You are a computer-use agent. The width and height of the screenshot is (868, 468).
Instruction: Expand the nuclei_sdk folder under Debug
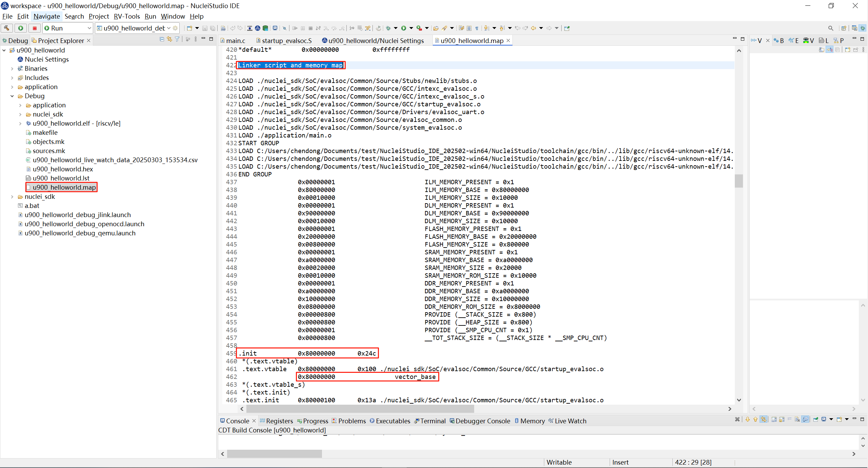20,114
